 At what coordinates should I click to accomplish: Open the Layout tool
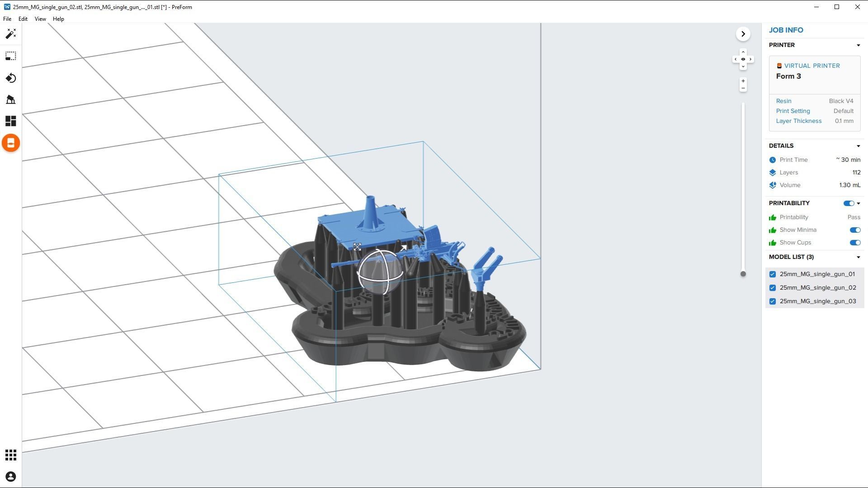[x=11, y=121]
